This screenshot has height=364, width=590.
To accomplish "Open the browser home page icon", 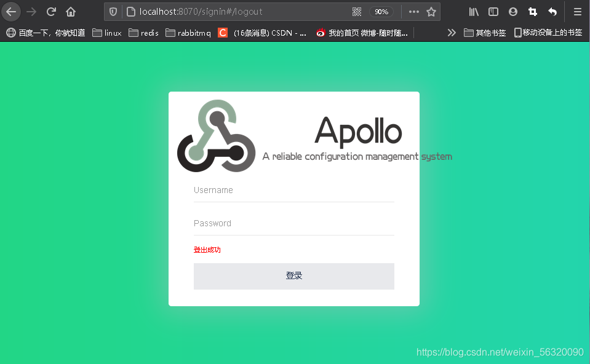I will pyautogui.click(x=71, y=12).
